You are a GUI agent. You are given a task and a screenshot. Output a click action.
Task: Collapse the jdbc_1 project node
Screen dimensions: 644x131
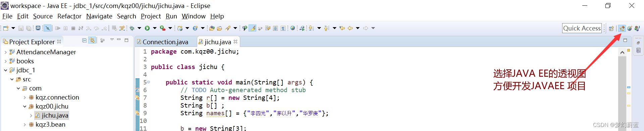tap(5, 70)
